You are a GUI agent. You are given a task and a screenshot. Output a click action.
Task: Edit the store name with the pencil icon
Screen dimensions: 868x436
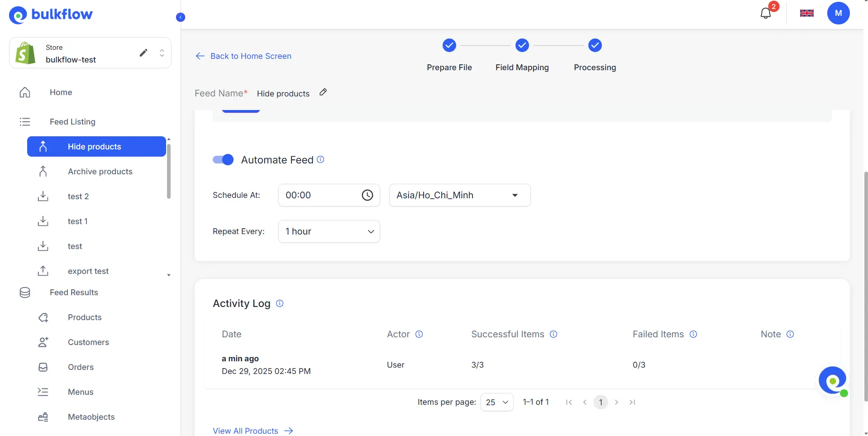[143, 53]
